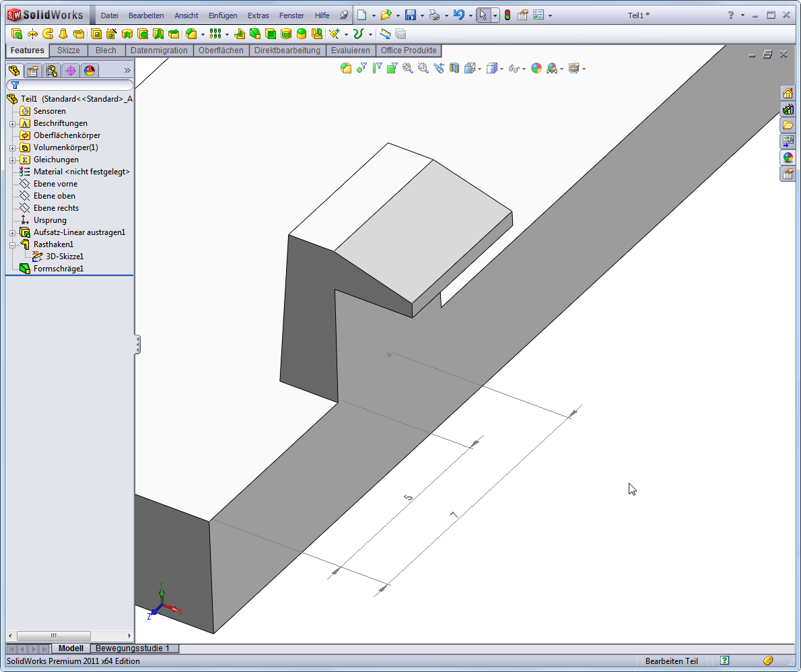Open the ConfigurationManager panel tab
This screenshot has width=801, height=672.
tap(52, 70)
